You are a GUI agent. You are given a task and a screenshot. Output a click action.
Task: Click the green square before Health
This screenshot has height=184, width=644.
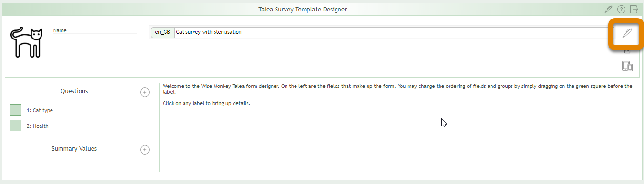[x=16, y=126]
